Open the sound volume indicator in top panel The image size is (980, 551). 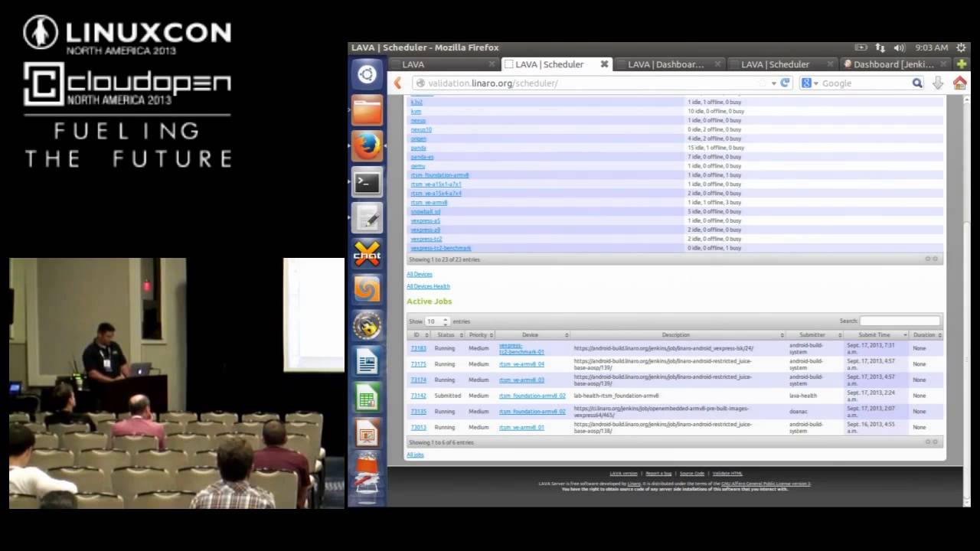(899, 47)
